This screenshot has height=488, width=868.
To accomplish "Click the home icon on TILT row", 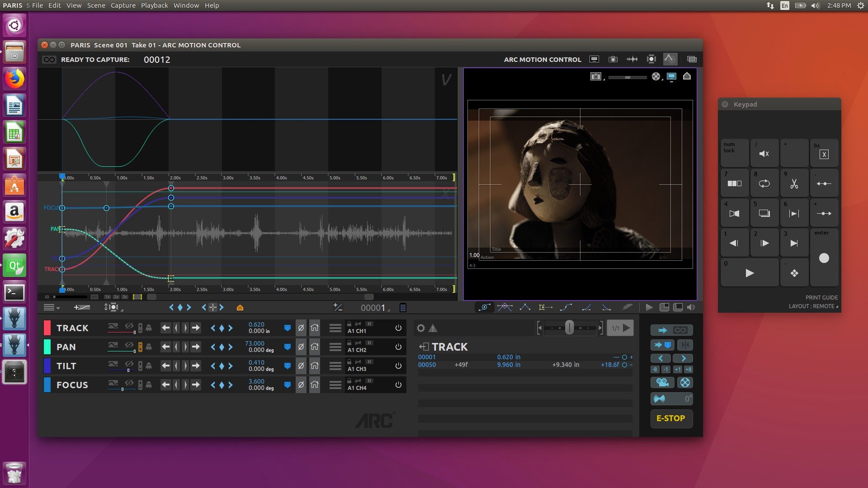I will click(x=315, y=366).
